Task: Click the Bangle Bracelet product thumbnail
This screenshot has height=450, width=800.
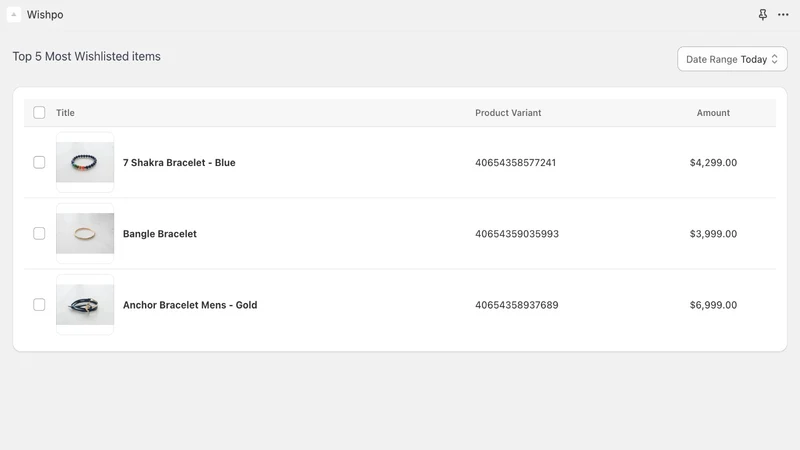Action: (85, 234)
